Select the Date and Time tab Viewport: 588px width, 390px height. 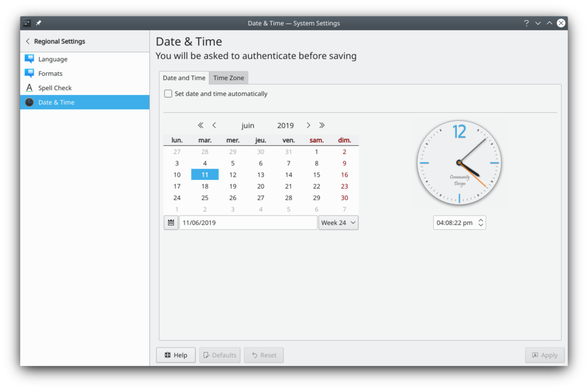[184, 78]
